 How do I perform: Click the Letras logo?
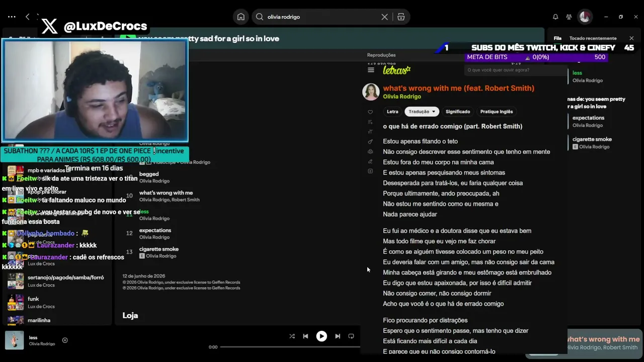(396, 70)
